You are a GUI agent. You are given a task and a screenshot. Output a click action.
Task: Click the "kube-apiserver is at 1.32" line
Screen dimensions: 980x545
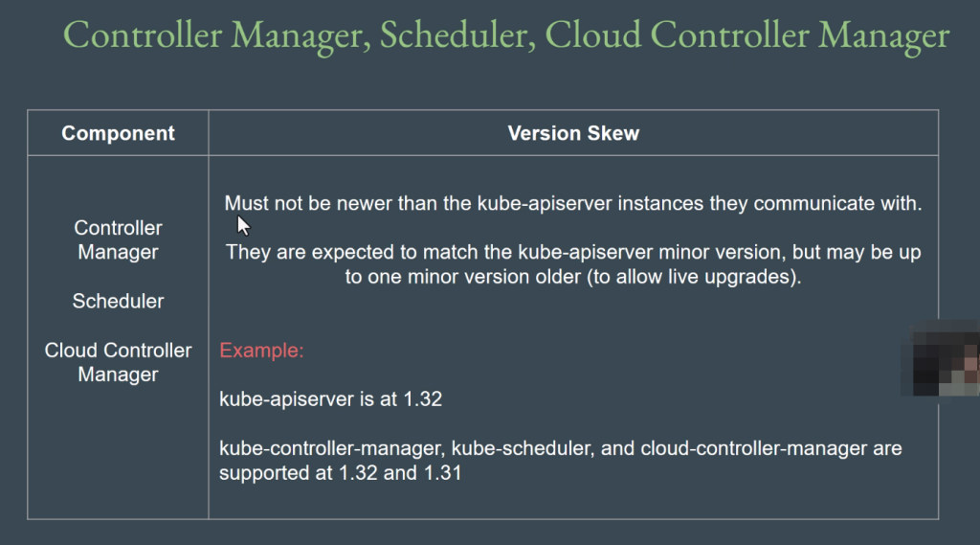pyautogui.click(x=330, y=399)
